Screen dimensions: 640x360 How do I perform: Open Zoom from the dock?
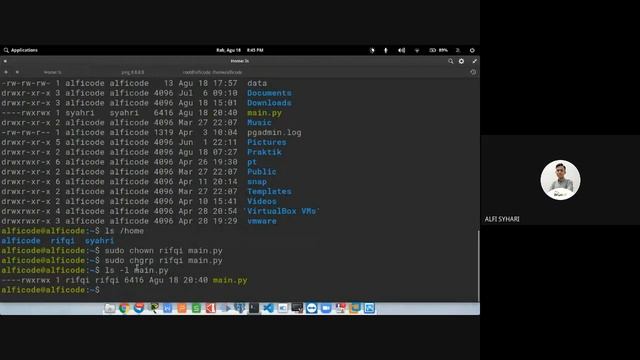pyautogui.click(x=326, y=308)
